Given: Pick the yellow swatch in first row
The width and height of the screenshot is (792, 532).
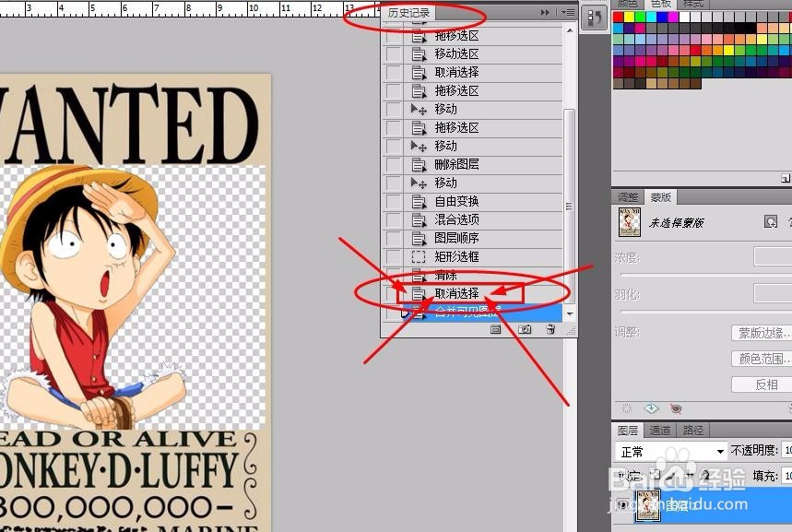Looking at the screenshot, I should [x=630, y=18].
